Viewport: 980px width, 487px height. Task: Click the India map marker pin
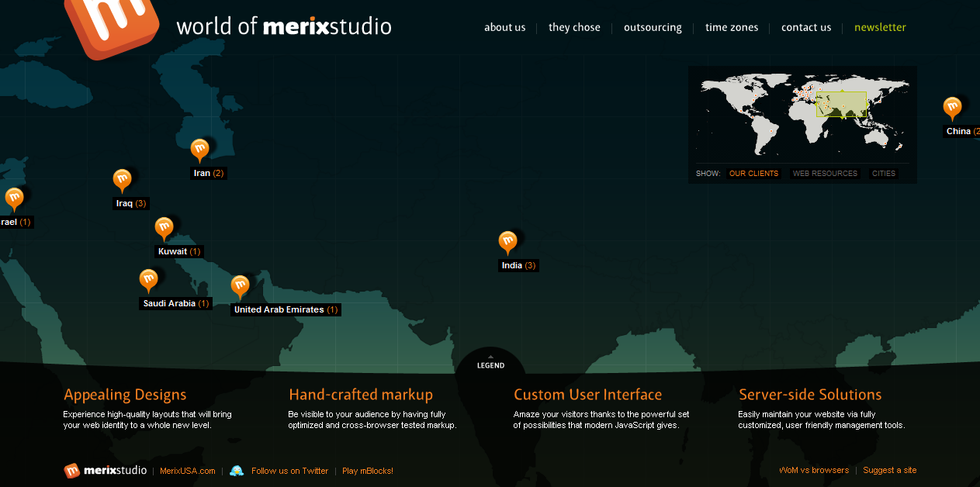pyautogui.click(x=507, y=242)
